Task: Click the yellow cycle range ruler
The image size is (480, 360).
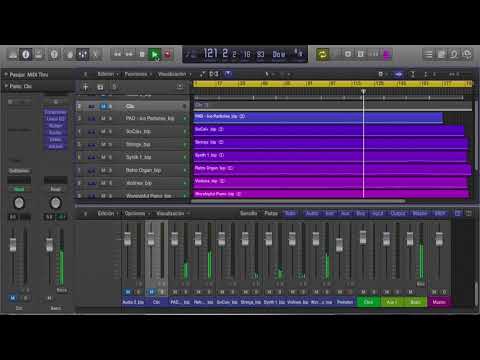Action: coord(333,84)
